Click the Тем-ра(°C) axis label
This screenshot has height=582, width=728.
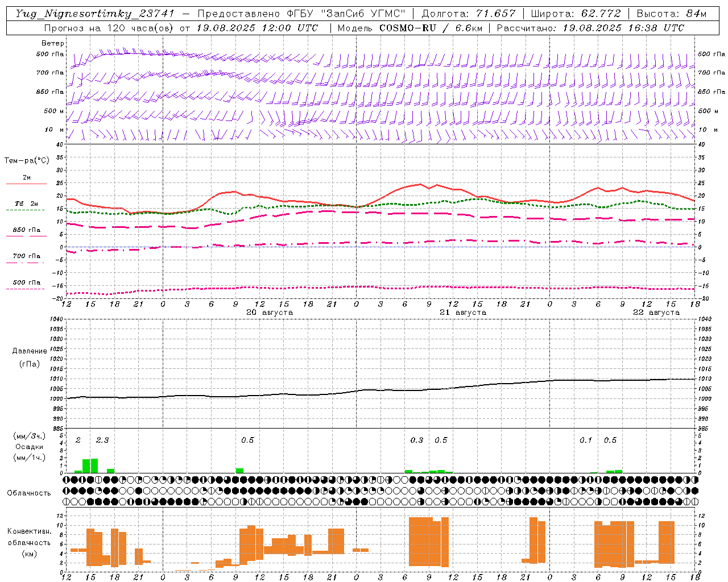click(x=27, y=161)
